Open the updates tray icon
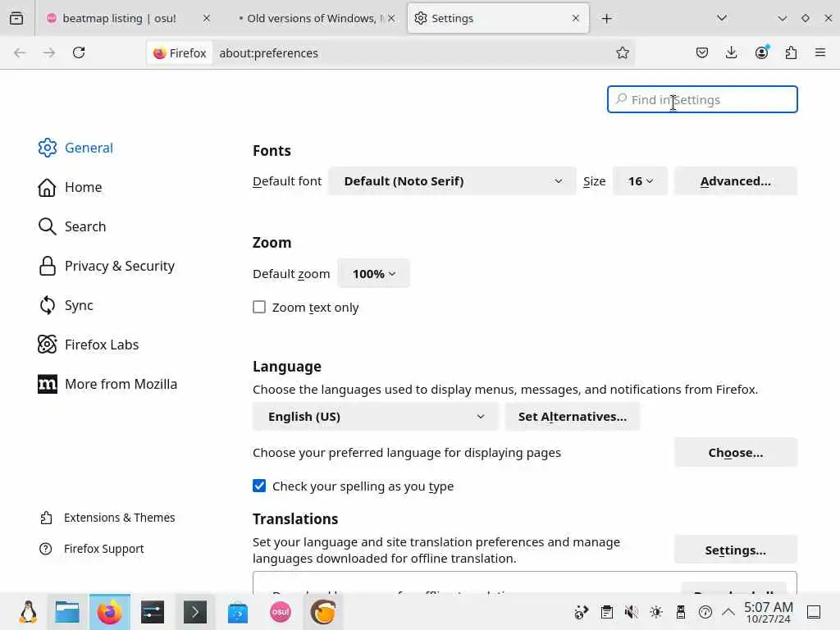Image resolution: width=840 pixels, height=630 pixels. (x=705, y=612)
